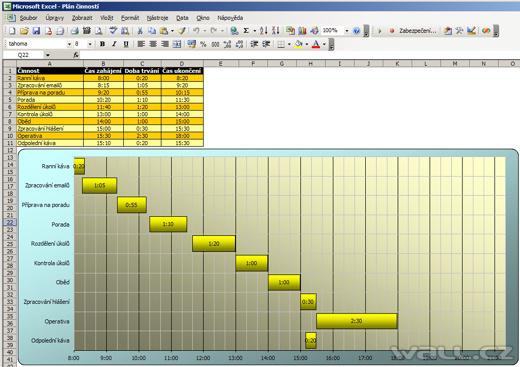
Task: Open the Okno menu
Action: pos(203,18)
